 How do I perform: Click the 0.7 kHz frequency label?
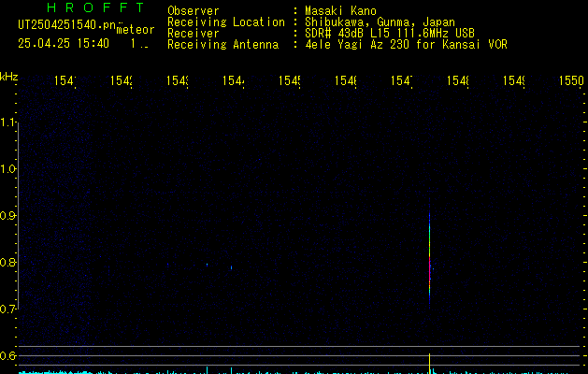tap(8, 309)
